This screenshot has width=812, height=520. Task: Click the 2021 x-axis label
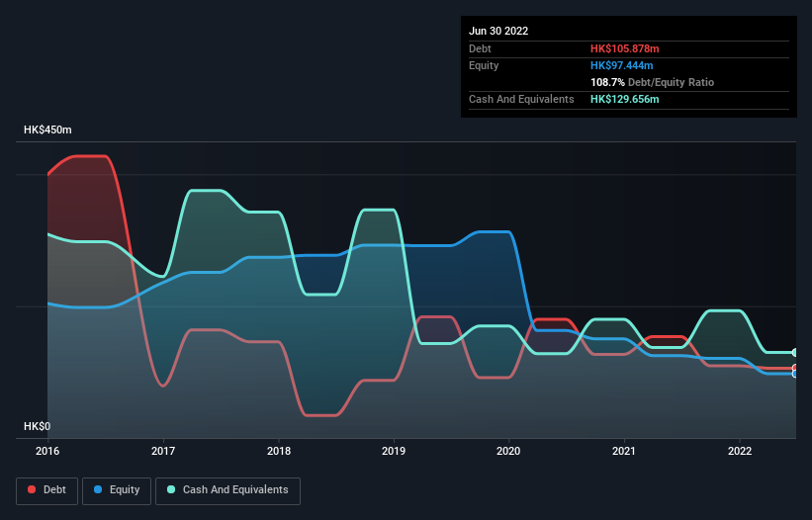tap(624, 451)
